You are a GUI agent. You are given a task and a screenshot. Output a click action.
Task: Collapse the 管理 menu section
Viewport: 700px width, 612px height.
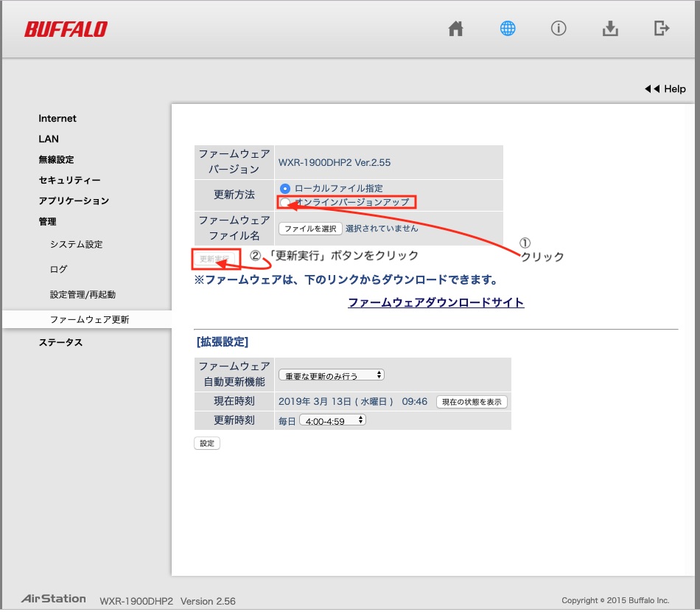click(x=47, y=221)
